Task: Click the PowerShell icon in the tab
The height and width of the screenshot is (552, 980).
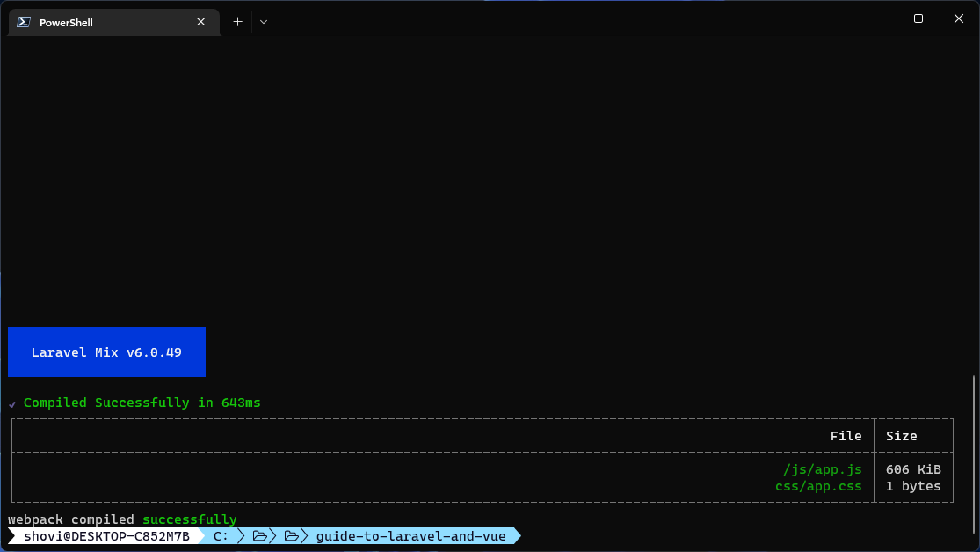Action: (x=24, y=22)
